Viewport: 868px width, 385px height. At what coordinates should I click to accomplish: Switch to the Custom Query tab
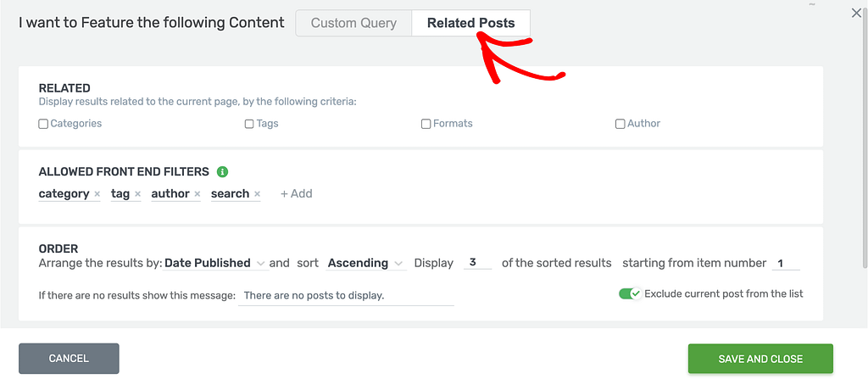pos(353,23)
